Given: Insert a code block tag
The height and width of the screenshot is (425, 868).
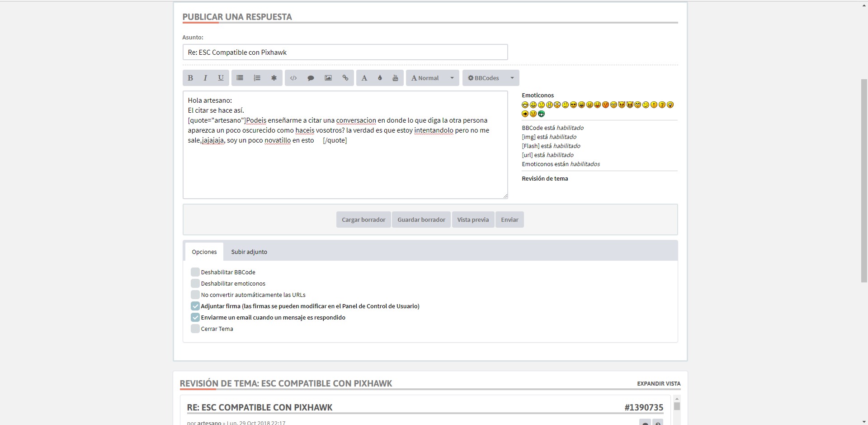Looking at the screenshot, I should (293, 78).
